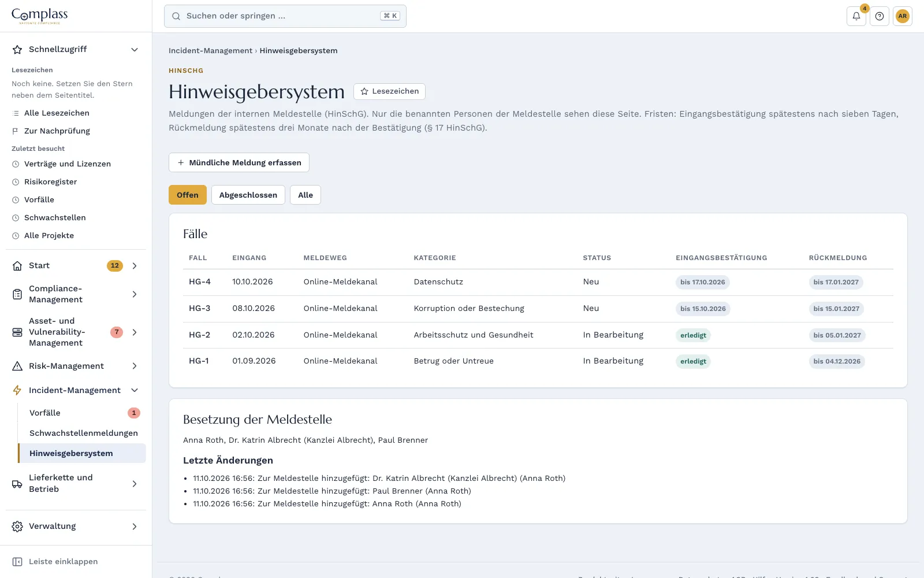
Task: Click the Compliance-Management clipboard icon
Action: pos(17,294)
